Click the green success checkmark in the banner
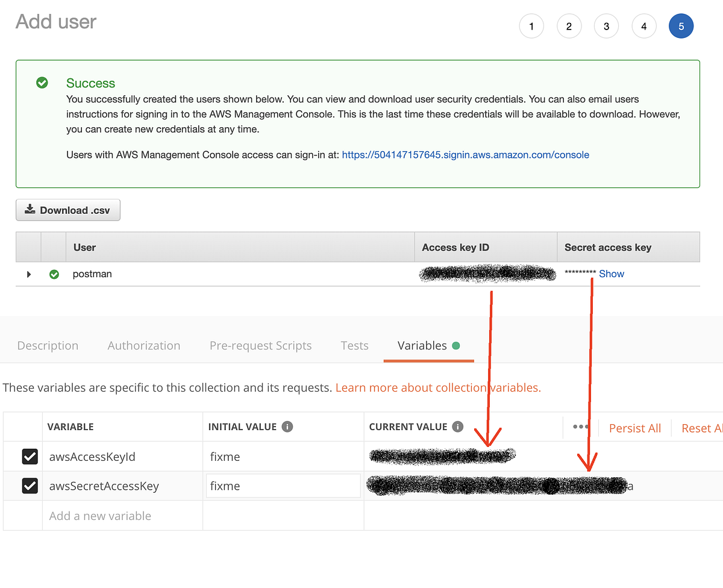This screenshot has width=723, height=588. (42, 83)
